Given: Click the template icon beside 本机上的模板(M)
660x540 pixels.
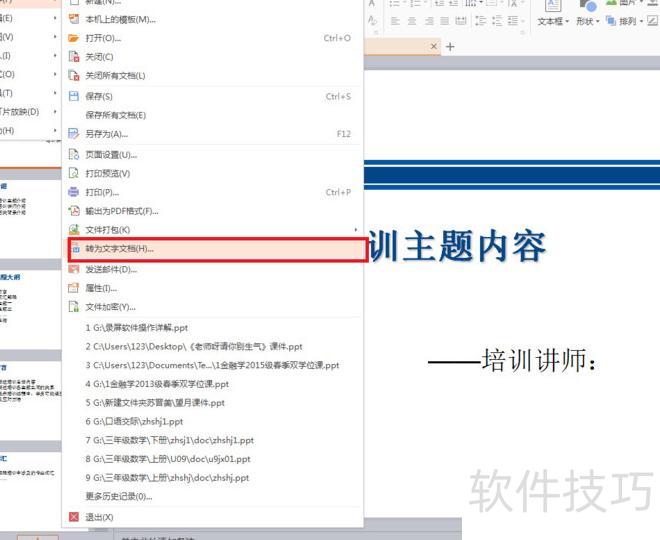Looking at the screenshot, I should [74, 19].
